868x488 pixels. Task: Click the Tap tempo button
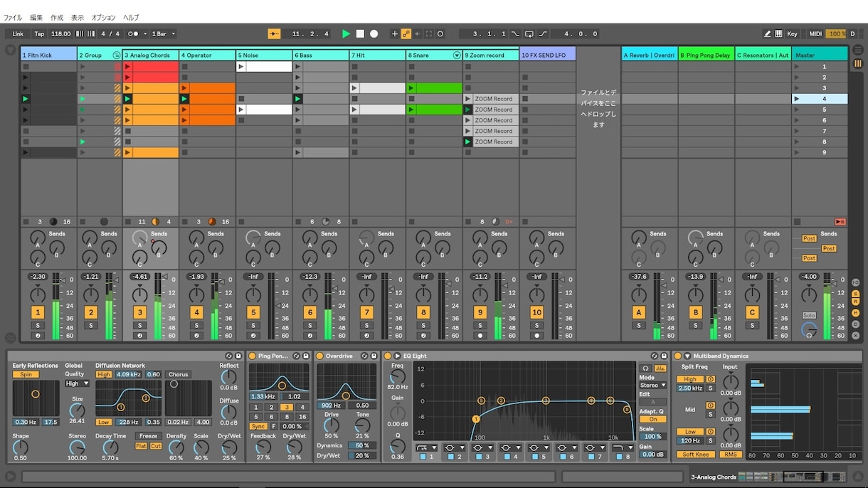tap(39, 33)
